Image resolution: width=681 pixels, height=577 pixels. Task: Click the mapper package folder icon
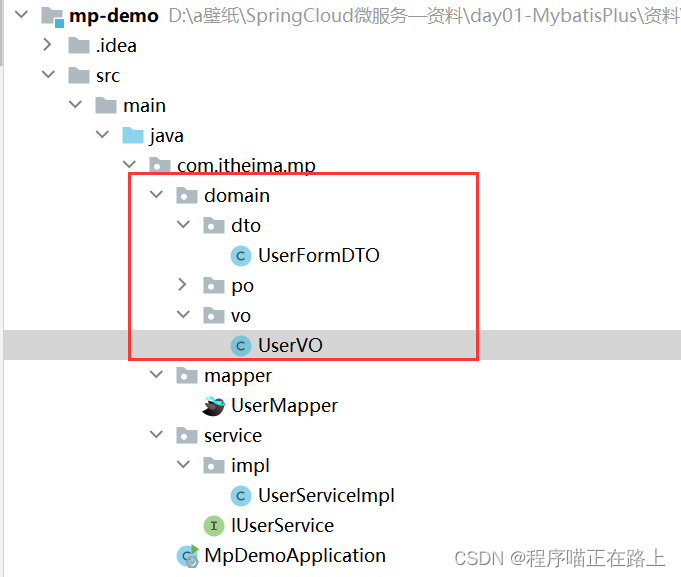187,375
